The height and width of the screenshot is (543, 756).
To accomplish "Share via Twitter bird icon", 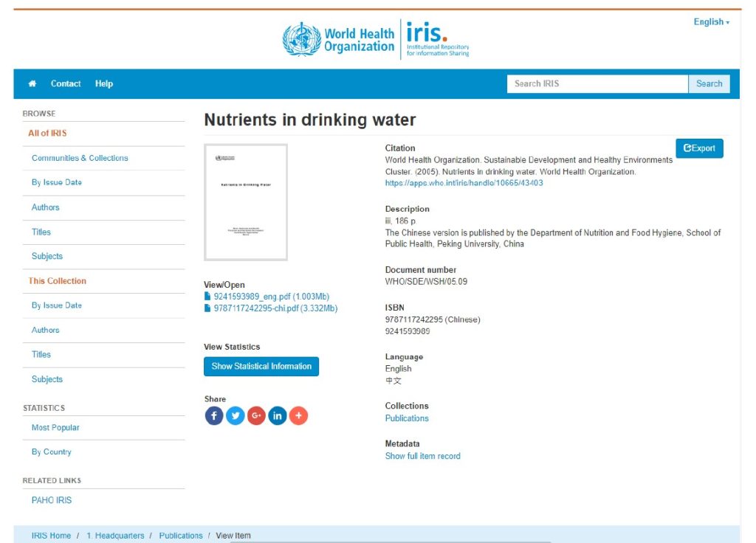I will (236, 415).
